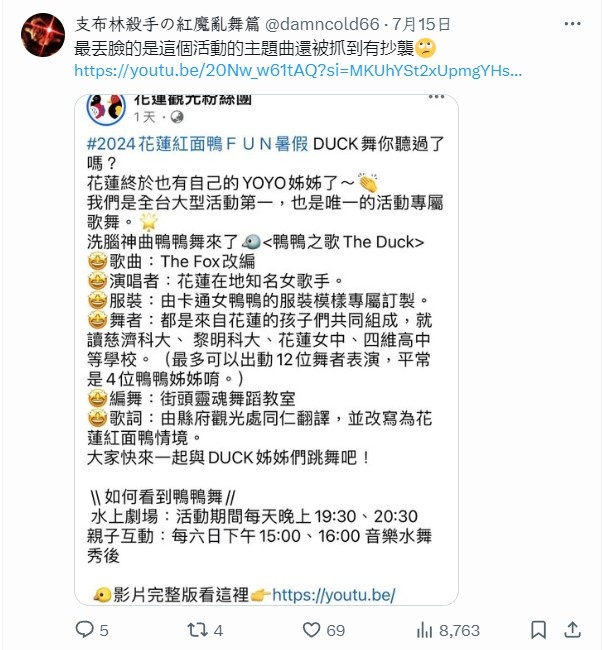This screenshot has width=604, height=650.
Task: View analytics showing 8,763 views
Action: pos(448,631)
